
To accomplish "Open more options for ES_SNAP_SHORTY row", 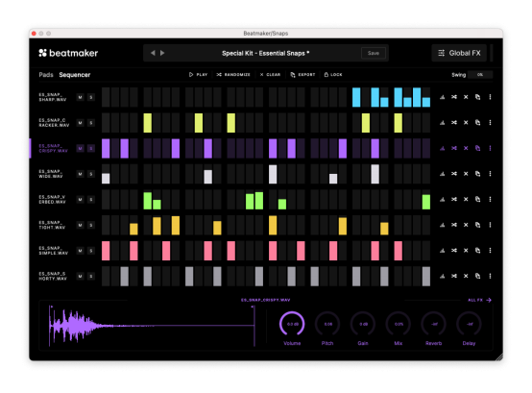I will tap(490, 276).
